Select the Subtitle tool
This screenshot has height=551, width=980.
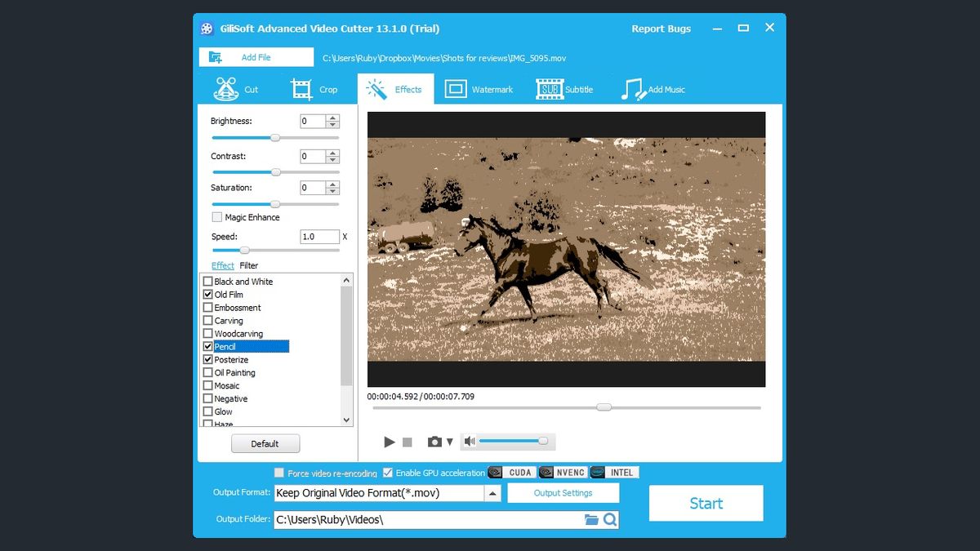(564, 88)
